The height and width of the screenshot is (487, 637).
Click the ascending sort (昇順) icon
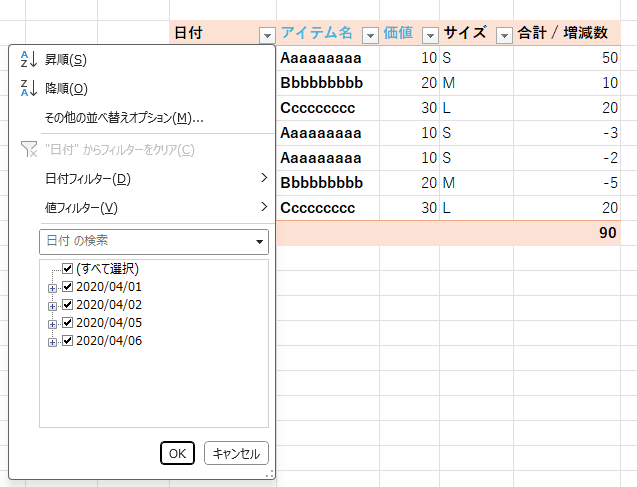(x=28, y=61)
